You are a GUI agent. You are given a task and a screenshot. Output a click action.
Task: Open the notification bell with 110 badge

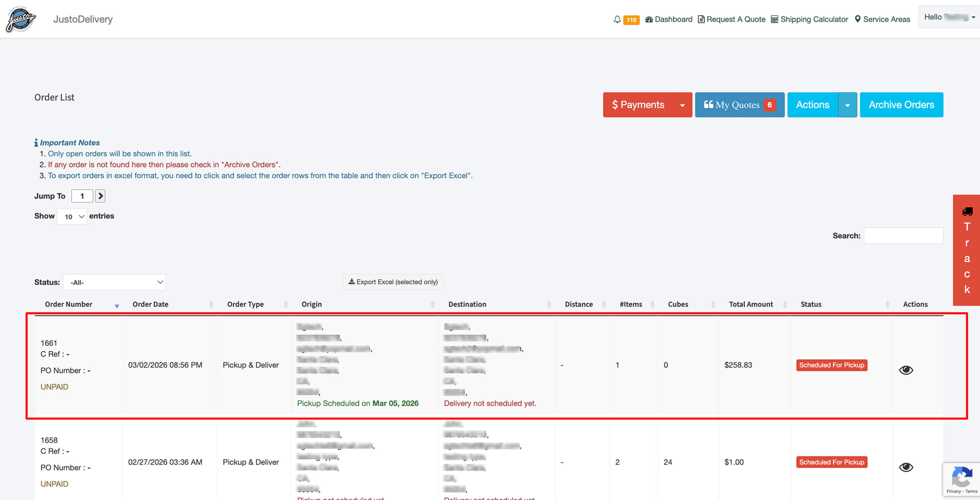pyautogui.click(x=617, y=20)
